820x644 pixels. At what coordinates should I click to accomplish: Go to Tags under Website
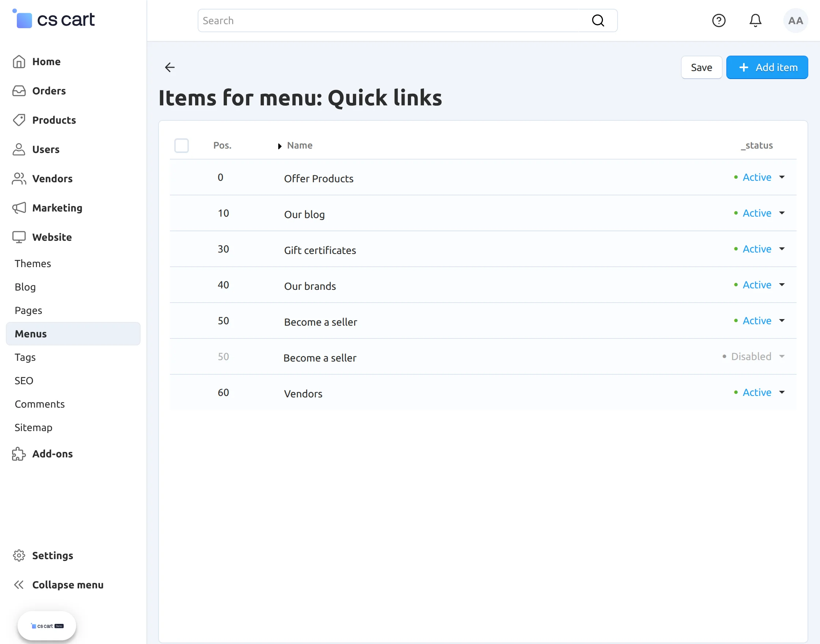[x=25, y=357]
